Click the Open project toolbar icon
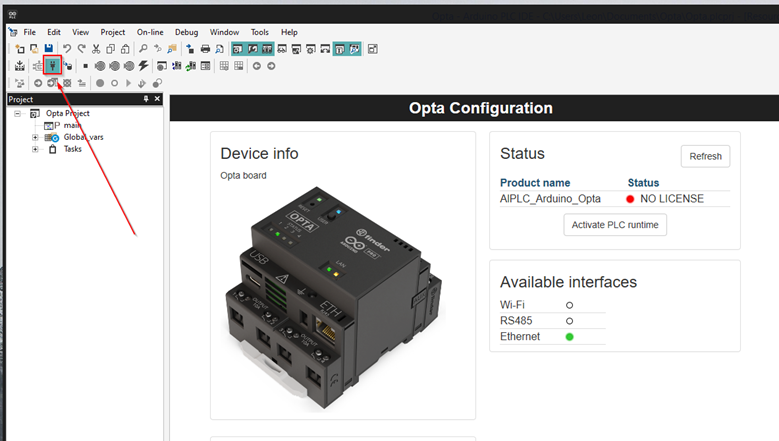 tap(34, 49)
